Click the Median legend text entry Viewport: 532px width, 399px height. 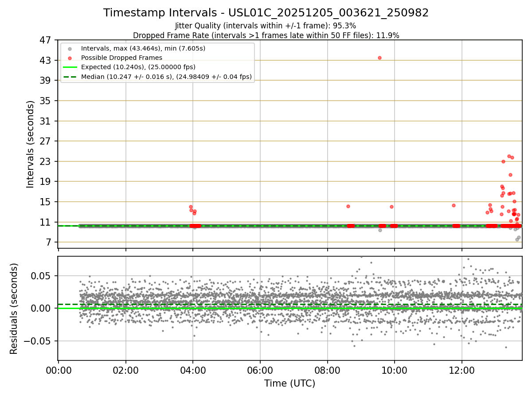click(167, 77)
